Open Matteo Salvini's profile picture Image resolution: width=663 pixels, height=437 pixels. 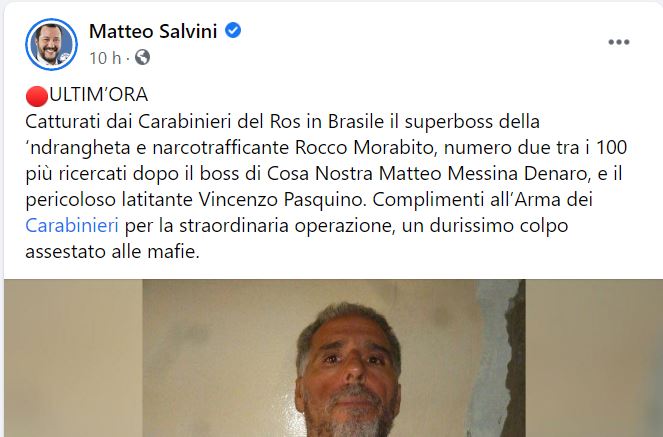(x=52, y=44)
